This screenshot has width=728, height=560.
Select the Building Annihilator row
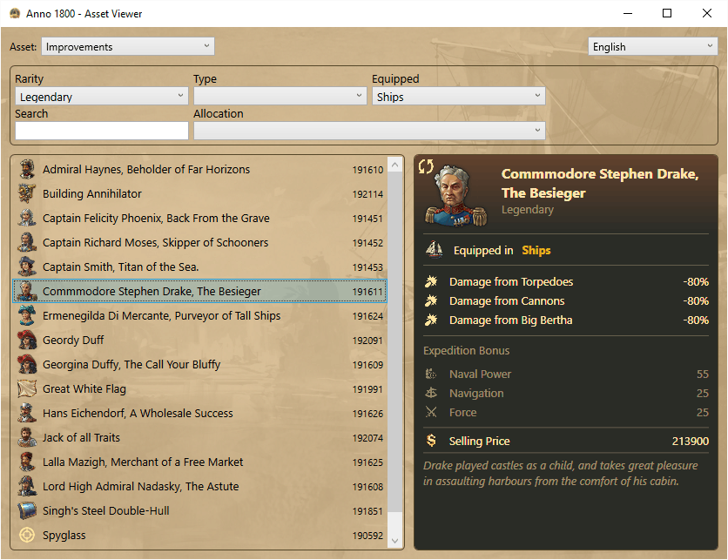pos(199,193)
